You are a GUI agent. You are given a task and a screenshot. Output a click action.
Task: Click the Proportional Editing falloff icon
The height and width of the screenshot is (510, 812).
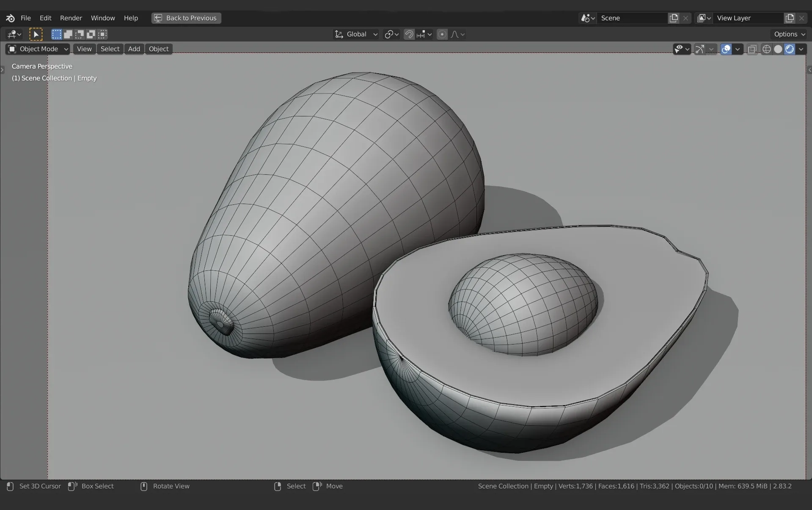pos(455,34)
